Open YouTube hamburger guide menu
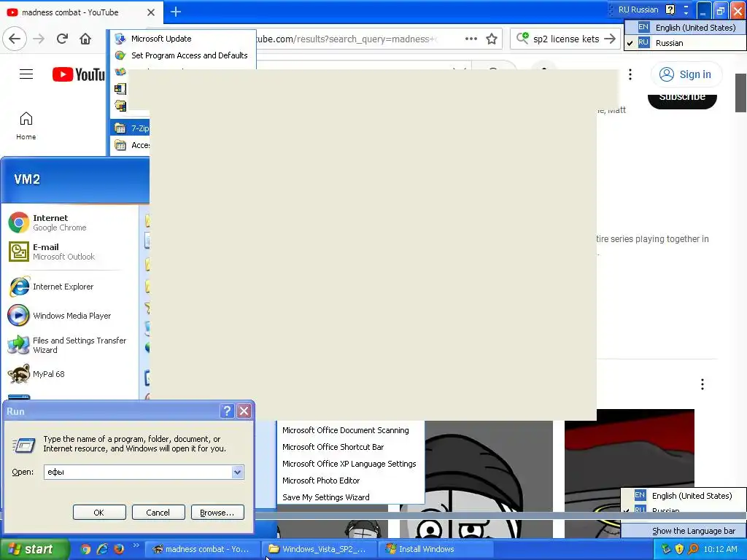Image resolution: width=747 pixels, height=560 pixels. tap(26, 74)
